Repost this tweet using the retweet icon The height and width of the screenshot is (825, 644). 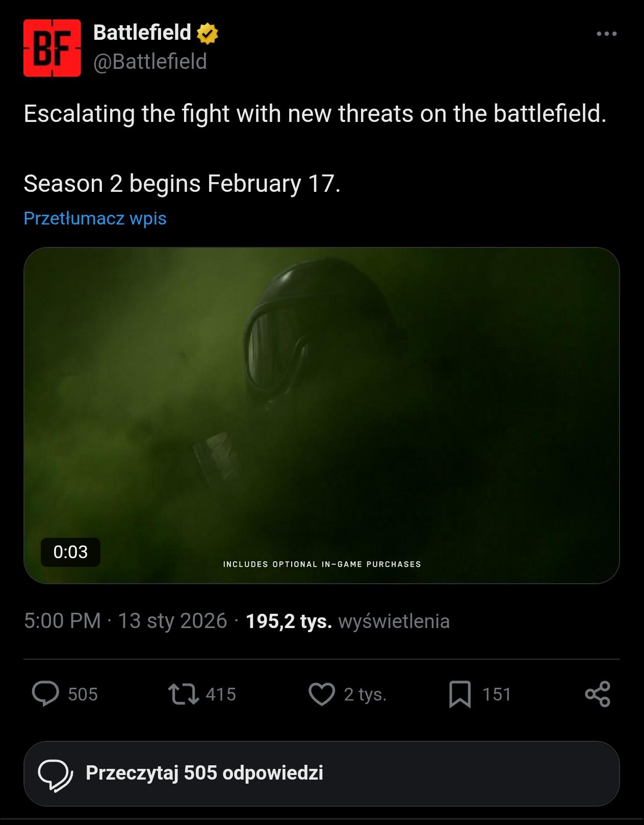click(x=184, y=694)
